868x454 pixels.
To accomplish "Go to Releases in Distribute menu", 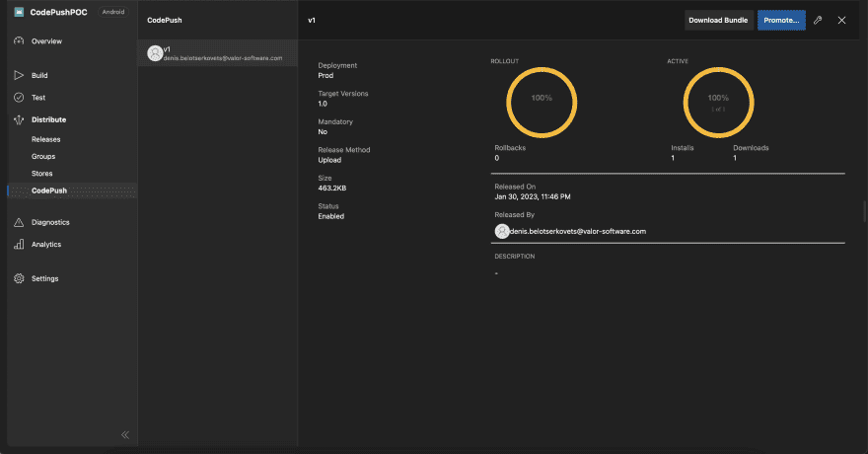I will (x=45, y=139).
